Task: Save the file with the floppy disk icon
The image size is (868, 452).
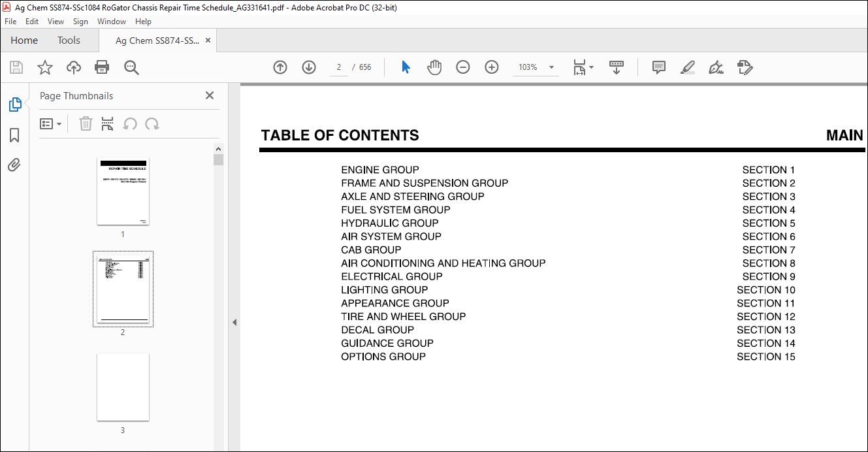Action: click(16, 67)
